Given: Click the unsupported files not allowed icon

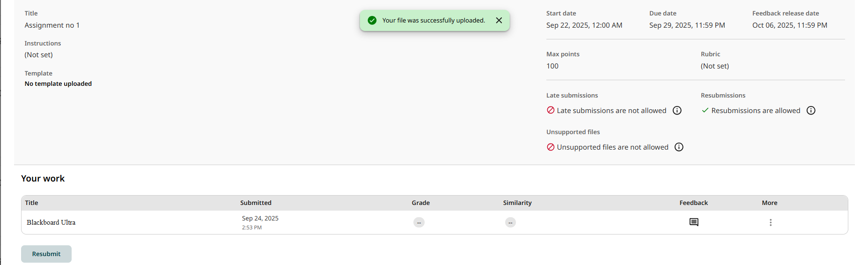Looking at the screenshot, I should [x=551, y=147].
